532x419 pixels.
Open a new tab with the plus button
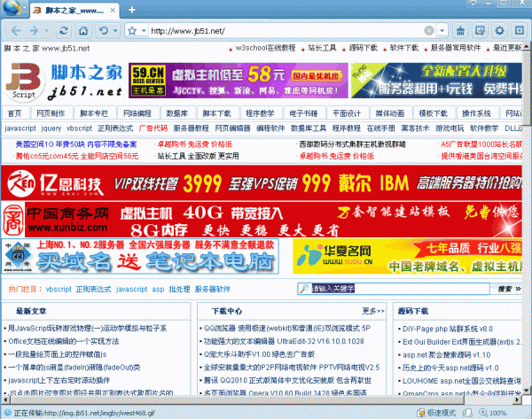pos(132,10)
